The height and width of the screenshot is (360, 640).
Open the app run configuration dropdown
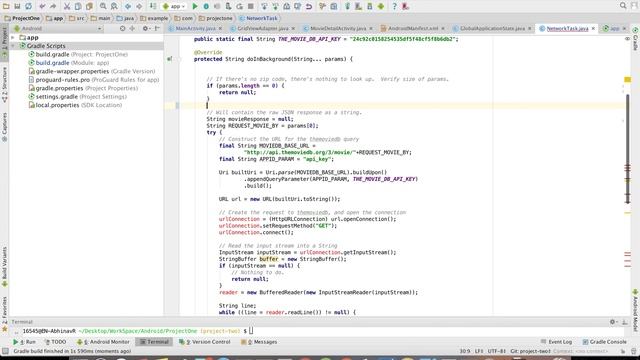(x=174, y=6)
